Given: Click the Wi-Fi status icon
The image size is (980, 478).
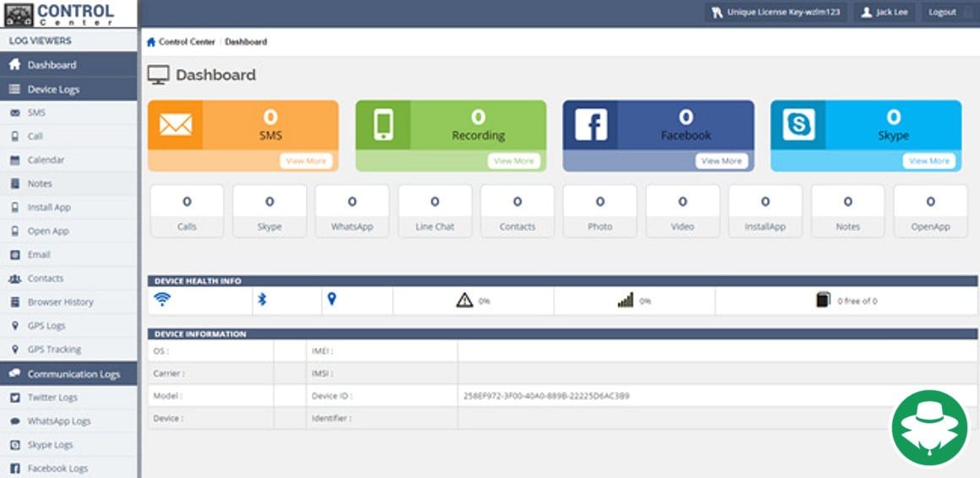Looking at the screenshot, I should coord(162,299).
